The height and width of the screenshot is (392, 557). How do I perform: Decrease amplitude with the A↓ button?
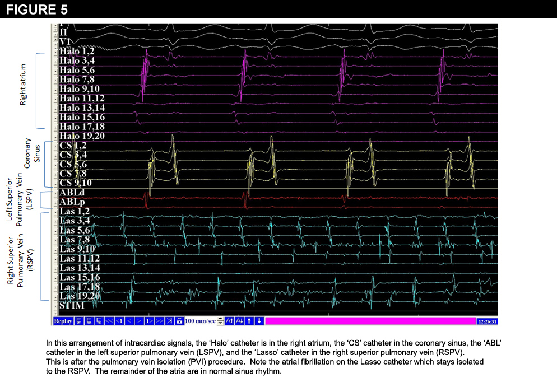click(x=239, y=321)
